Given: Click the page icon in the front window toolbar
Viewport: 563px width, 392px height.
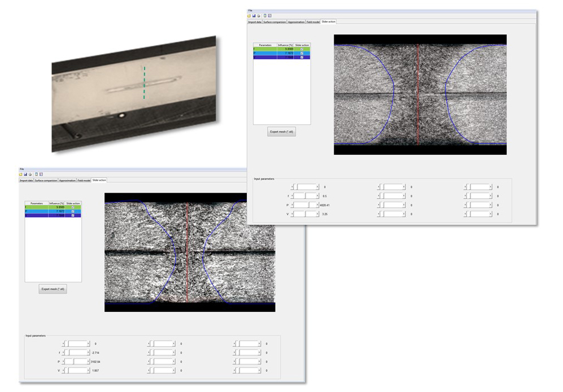Looking at the screenshot, I should pyautogui.click(x=265, y=16).
